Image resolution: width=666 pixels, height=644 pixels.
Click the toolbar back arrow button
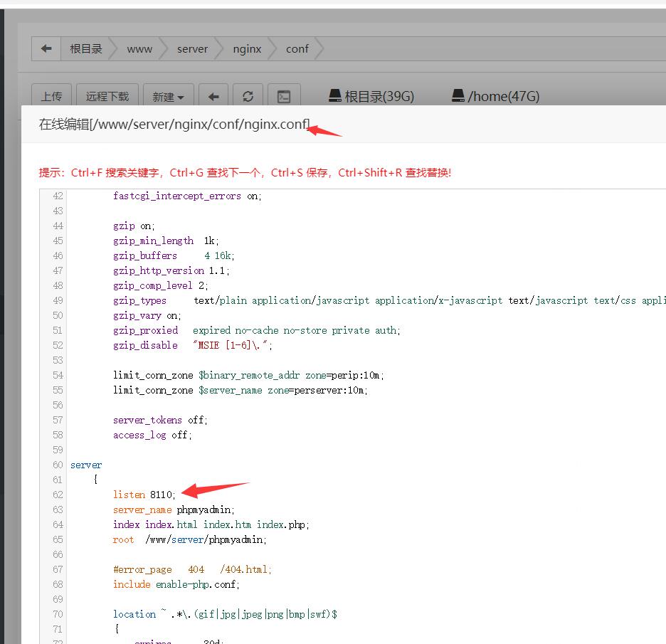click(x=213, y=95)
